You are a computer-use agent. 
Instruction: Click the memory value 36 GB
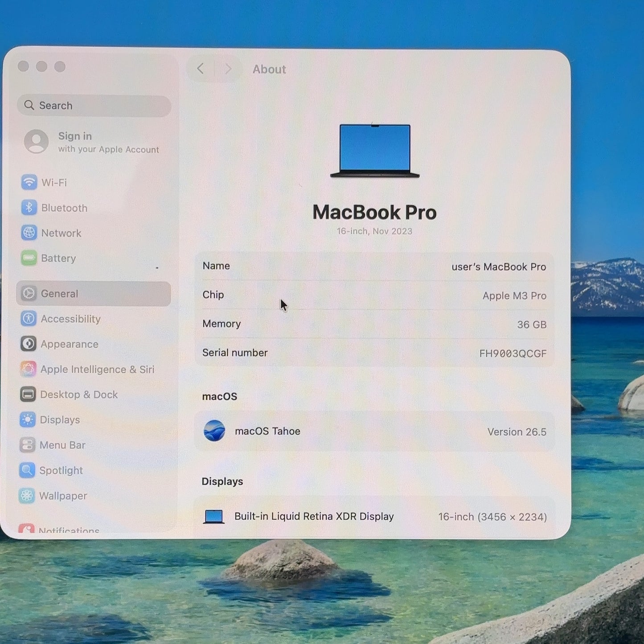tap(532, 324)
